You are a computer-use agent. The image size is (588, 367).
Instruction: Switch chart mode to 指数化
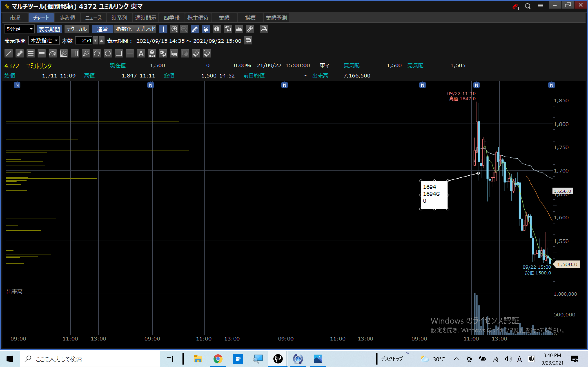coord(124,29)
